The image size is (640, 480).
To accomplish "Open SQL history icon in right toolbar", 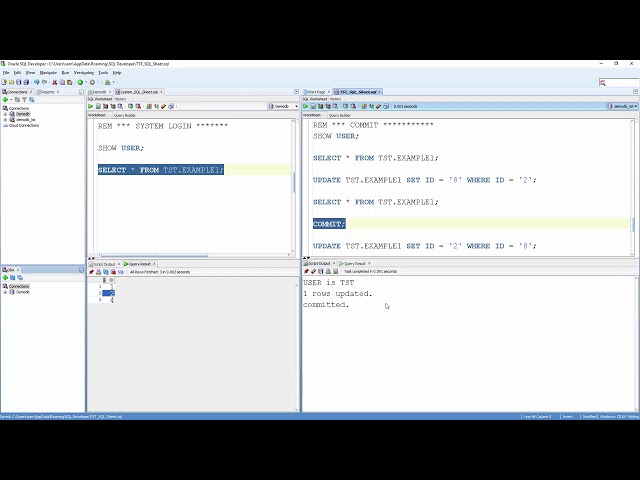I will click(x=386, y=107).
